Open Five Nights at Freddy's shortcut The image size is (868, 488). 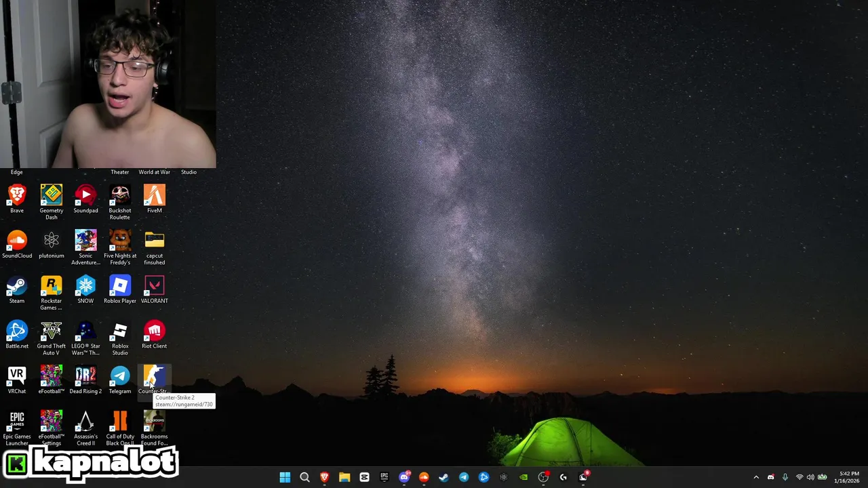coord(120,247)
